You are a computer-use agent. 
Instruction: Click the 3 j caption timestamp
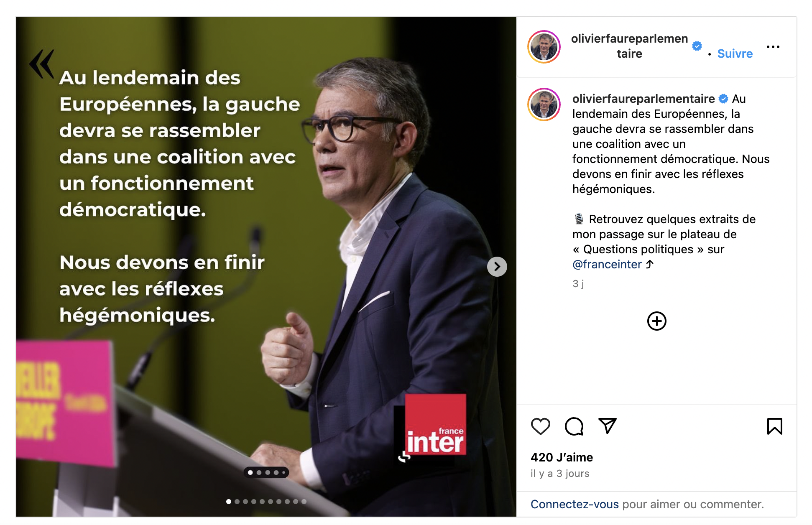pos(578,283)
